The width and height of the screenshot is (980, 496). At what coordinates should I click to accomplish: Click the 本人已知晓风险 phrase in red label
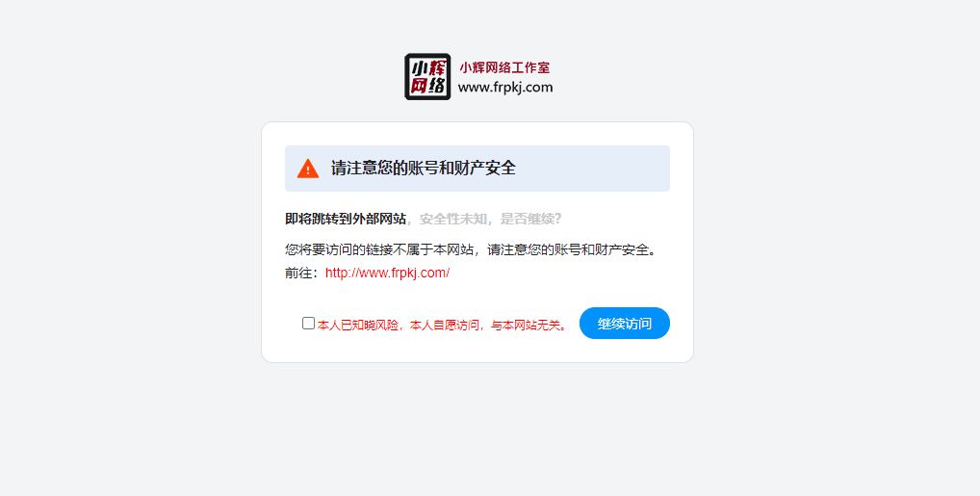click(357, 326)
